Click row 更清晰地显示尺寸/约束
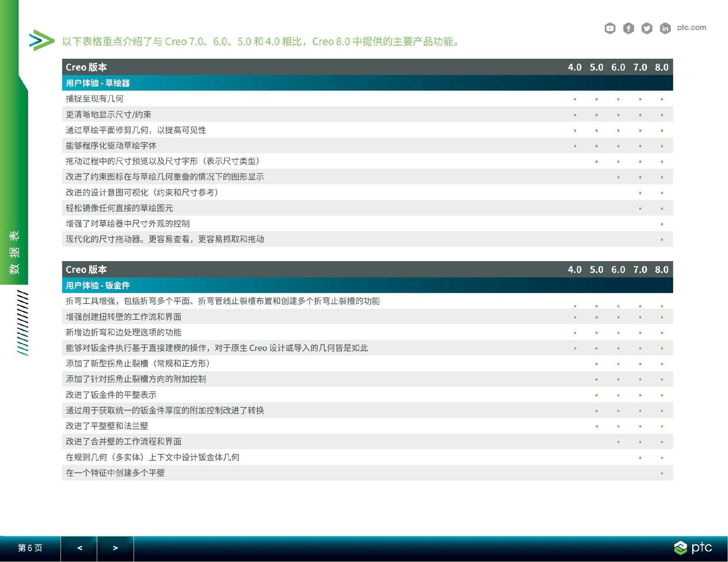 point(367,114)
